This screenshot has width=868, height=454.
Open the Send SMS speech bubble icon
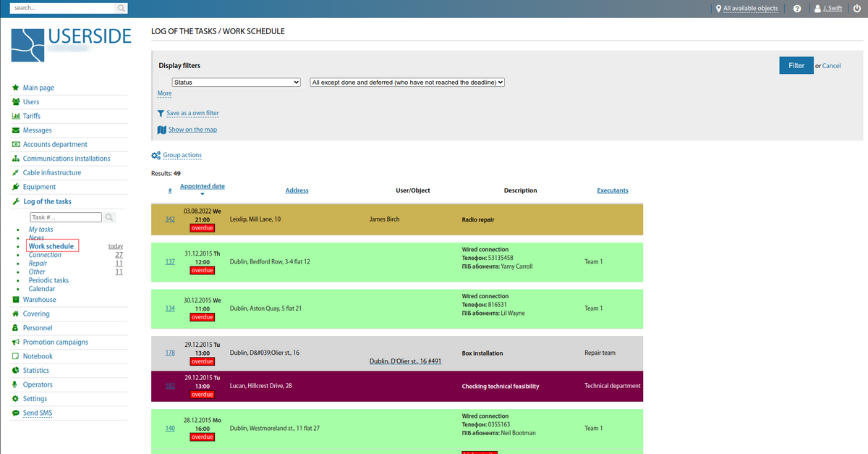click(x=17, y=412)
